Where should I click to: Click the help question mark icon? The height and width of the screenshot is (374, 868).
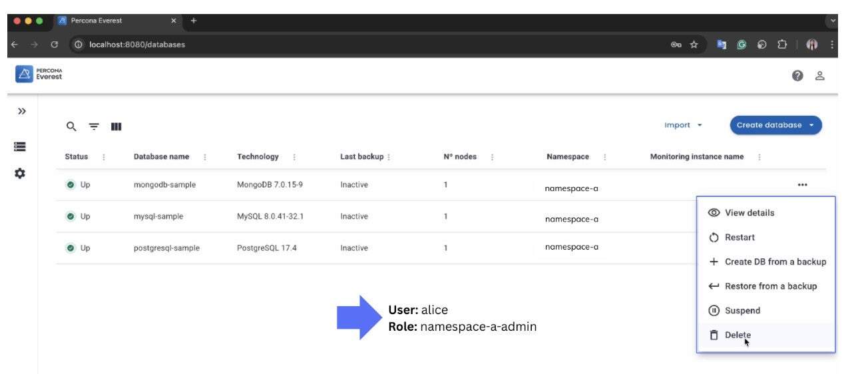click(x=797, y=76)
